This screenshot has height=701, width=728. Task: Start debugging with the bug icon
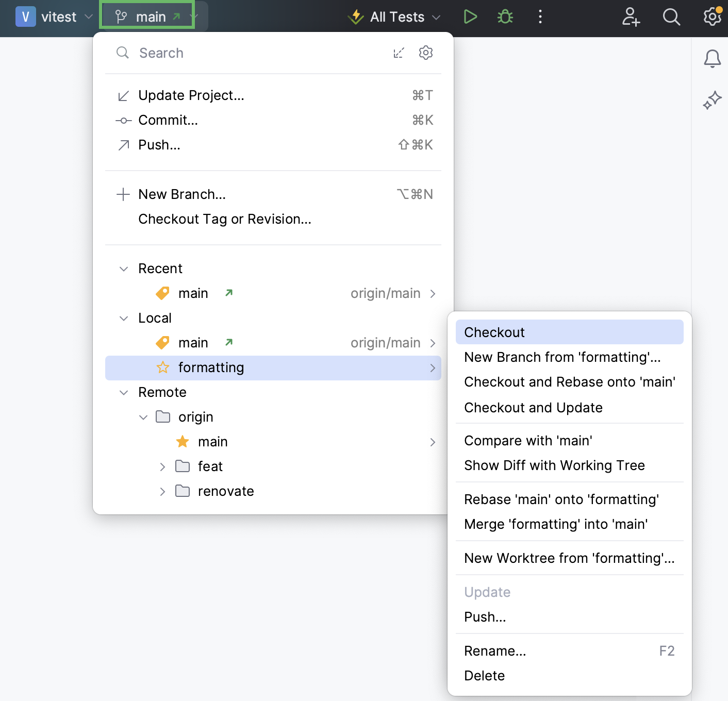(x=504, y=16)
